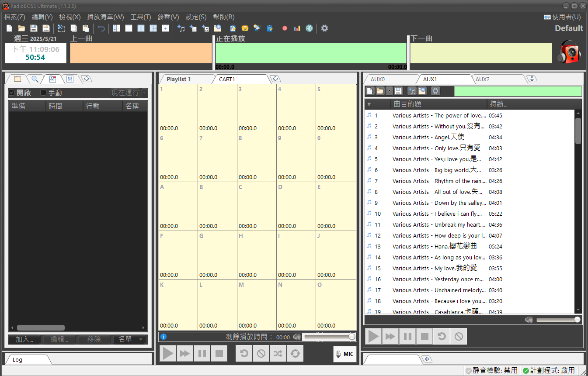
Task: Open the search tab with magnifier icon
Action: tap(35, 79)
